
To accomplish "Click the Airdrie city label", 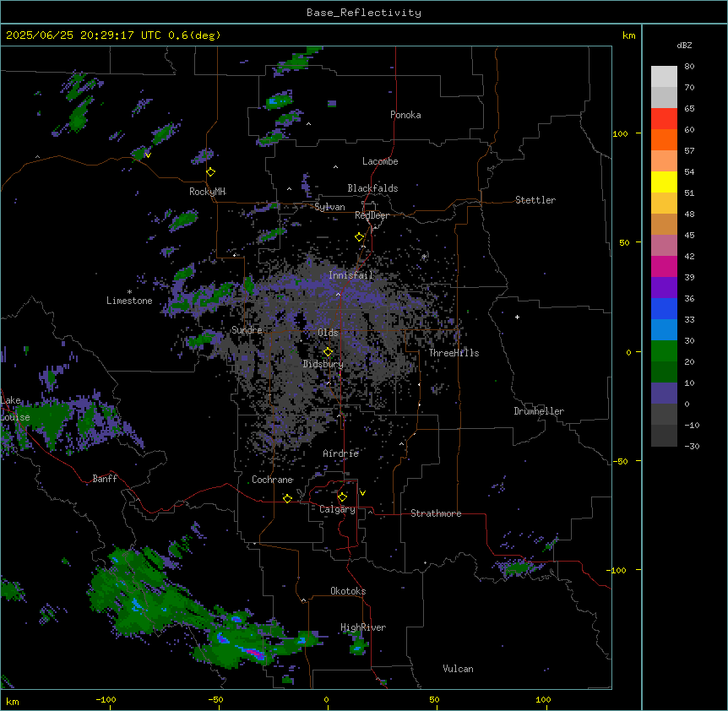I will point(341,453).
